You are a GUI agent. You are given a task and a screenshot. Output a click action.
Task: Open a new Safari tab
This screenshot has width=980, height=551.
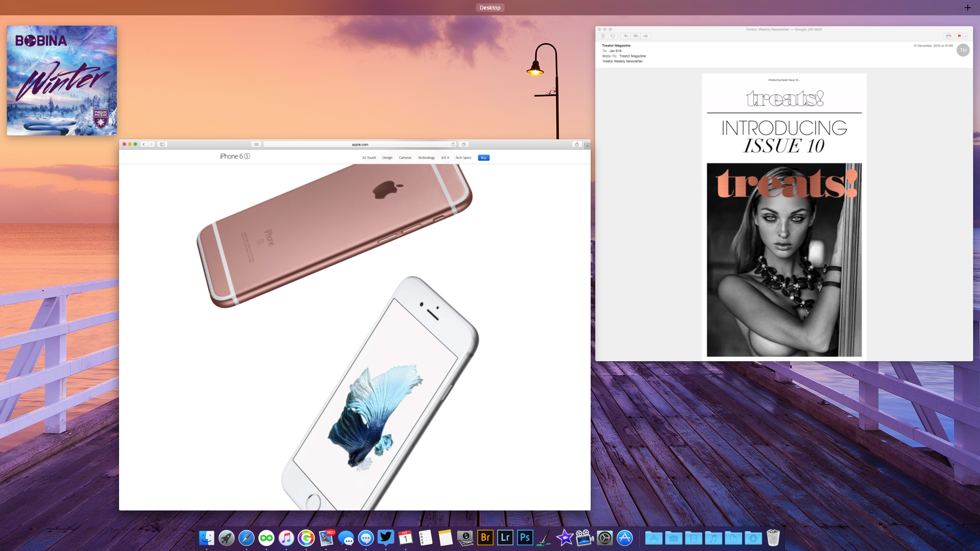[x=588, y=146]
